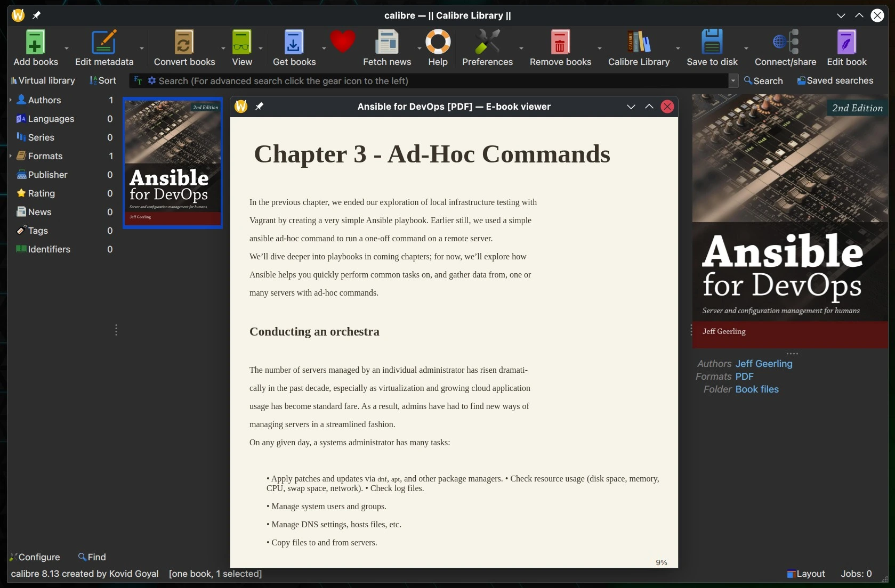Select the Ansible for DevOps cover thumbnail

[172, 163]
